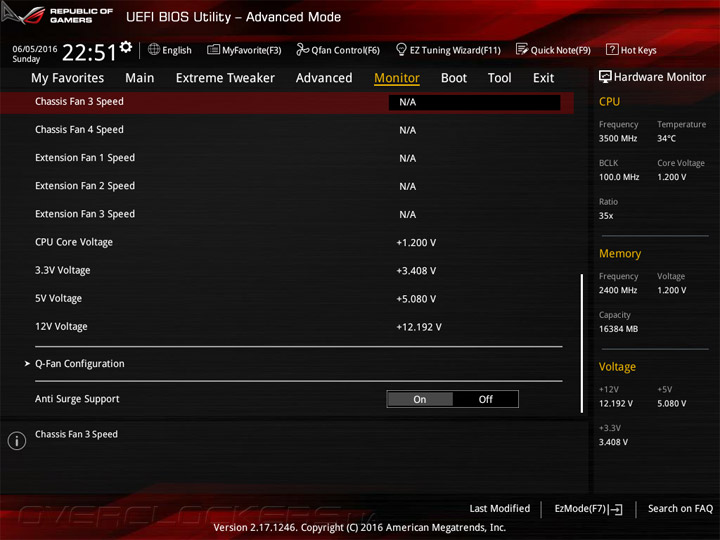Go to Extreme Tweaker tab
720x540 pixels.
[225, 78]
